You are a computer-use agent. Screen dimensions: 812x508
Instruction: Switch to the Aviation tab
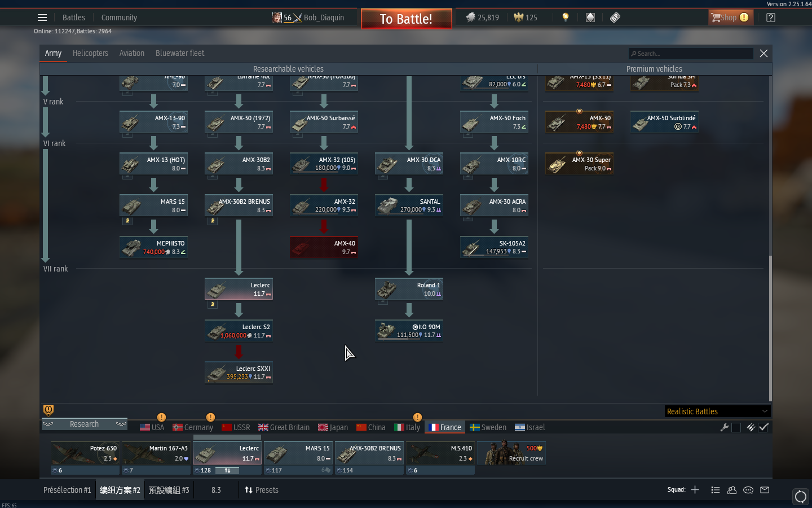(x=132, y=53)
